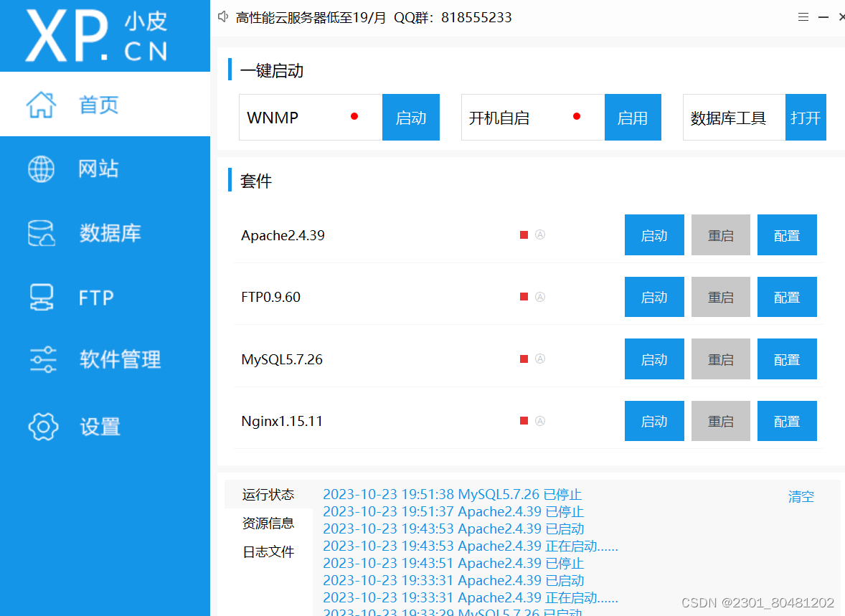The height and width of the screenshot is (616, 845).
Task: Click 重启 for Nginx1.15.11
Action: tap(720, 421)
